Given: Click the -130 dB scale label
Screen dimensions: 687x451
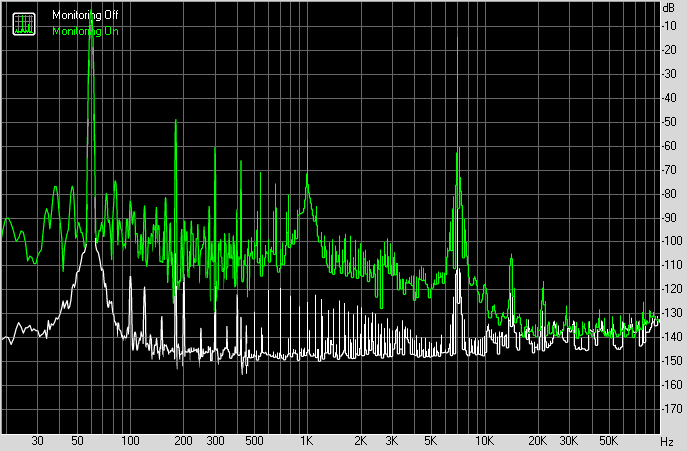Looking at the screenshot, I should 671,313.
